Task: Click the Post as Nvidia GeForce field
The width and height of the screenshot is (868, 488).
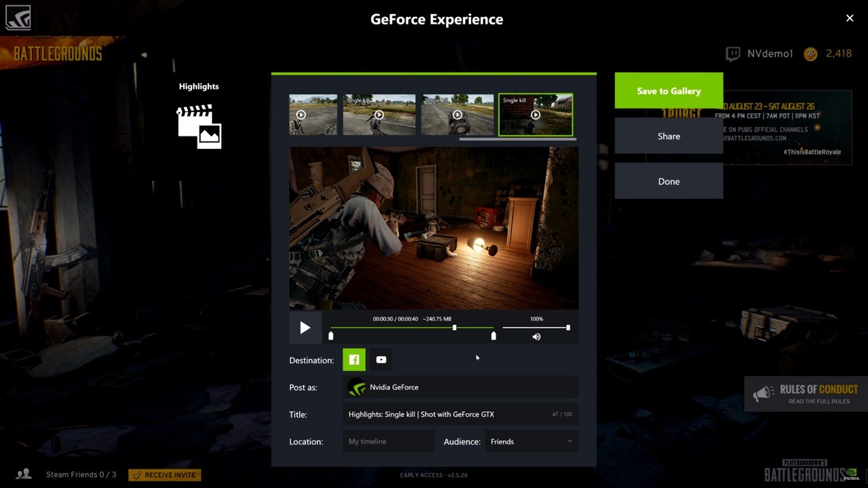Action: (461, 387)
